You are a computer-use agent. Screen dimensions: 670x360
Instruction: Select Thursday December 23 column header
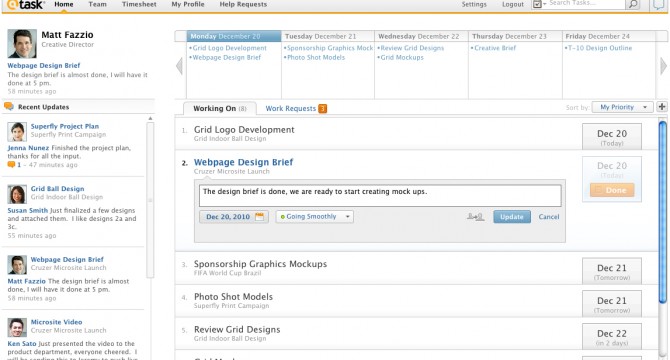pyautogui.click(x=515, y=36)
